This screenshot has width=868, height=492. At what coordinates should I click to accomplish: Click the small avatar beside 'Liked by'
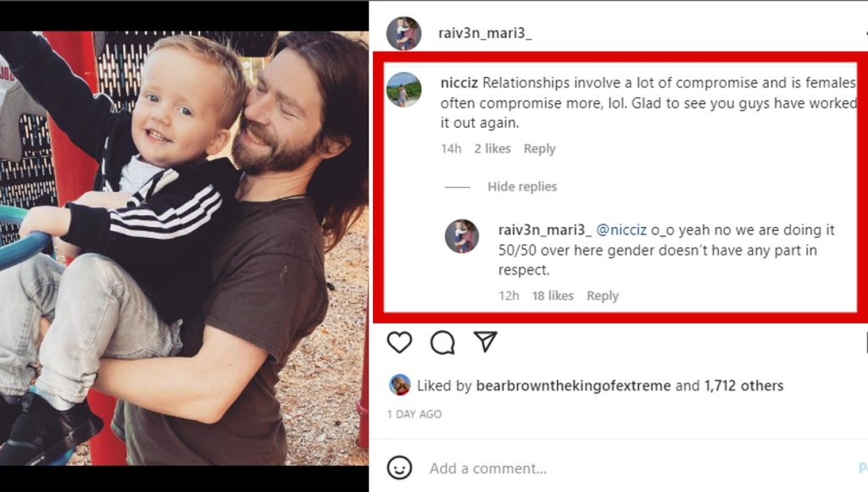[399, 385]
